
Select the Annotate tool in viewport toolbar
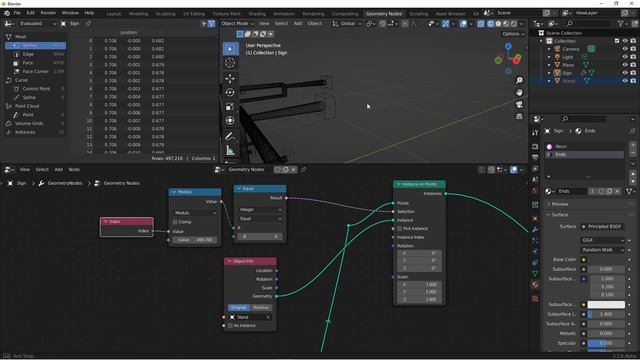point(230,136)
